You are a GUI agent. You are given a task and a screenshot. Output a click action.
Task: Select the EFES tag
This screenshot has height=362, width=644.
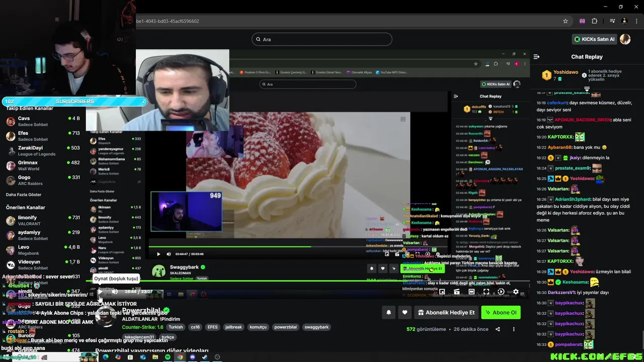tap(213, 327)
